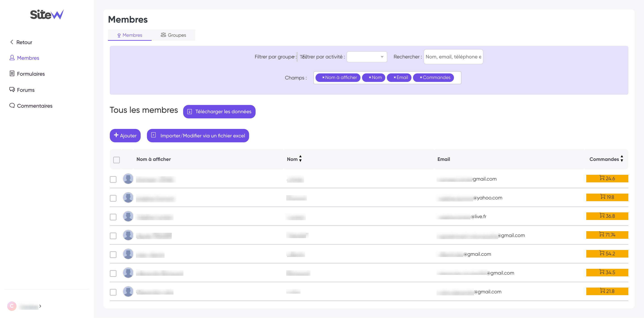Check the member row with 71.74 order
Viewport: 644px width, 318px height.
coord(113,236)
